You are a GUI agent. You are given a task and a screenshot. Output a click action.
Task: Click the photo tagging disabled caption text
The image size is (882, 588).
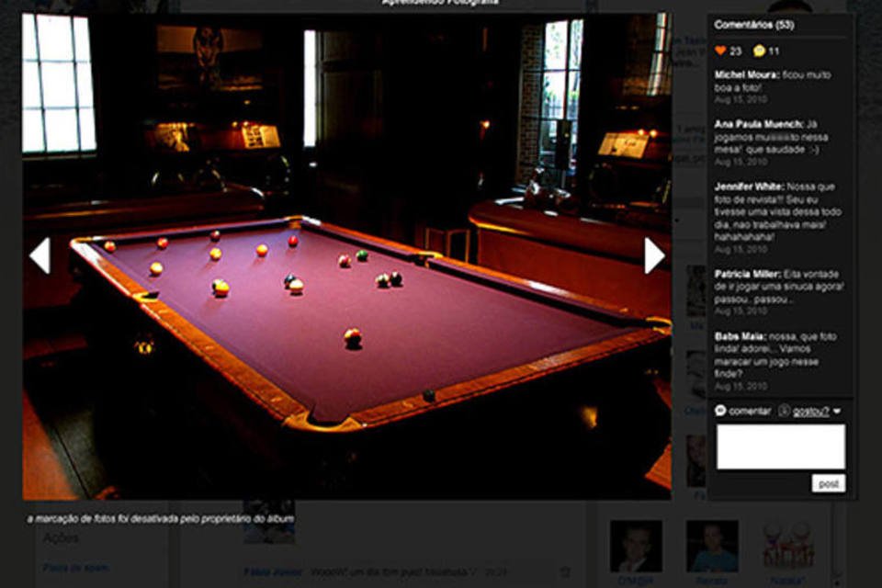161,519
